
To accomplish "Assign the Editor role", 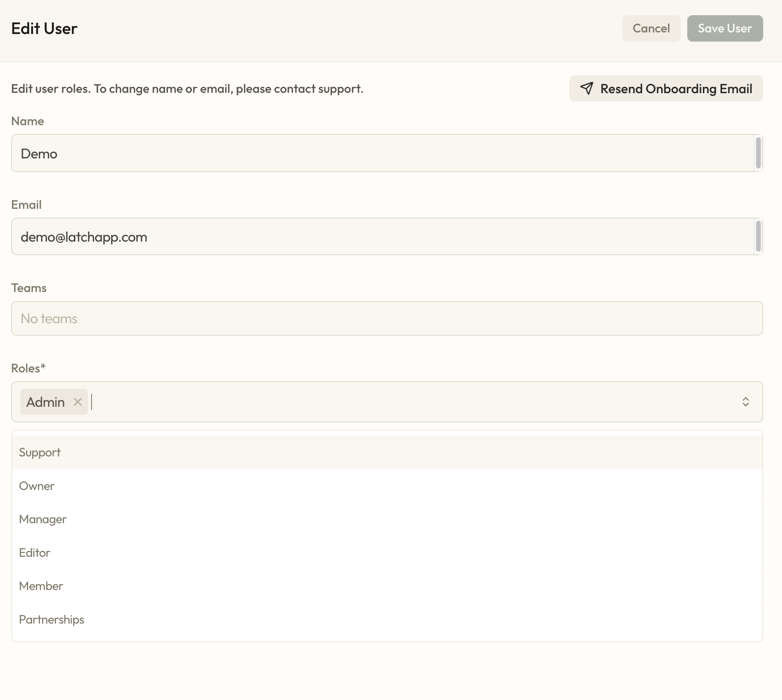I will click(35, 552).
